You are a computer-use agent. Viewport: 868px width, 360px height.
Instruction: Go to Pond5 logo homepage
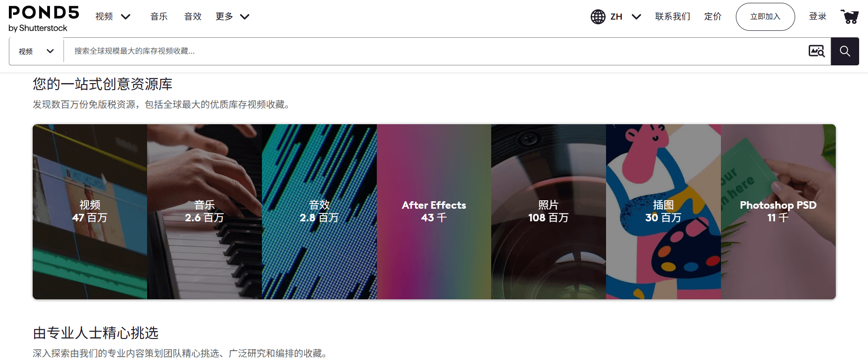pyautogui.click(x=44, y=19)
